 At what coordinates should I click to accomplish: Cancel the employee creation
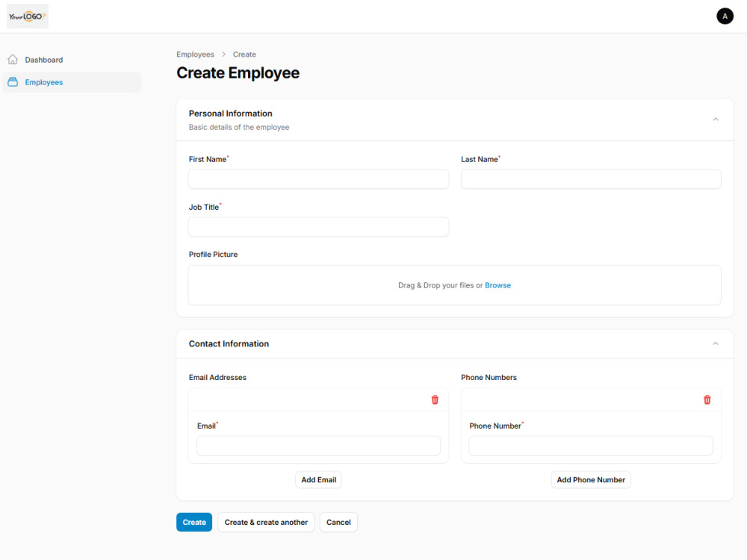point(338,522)
